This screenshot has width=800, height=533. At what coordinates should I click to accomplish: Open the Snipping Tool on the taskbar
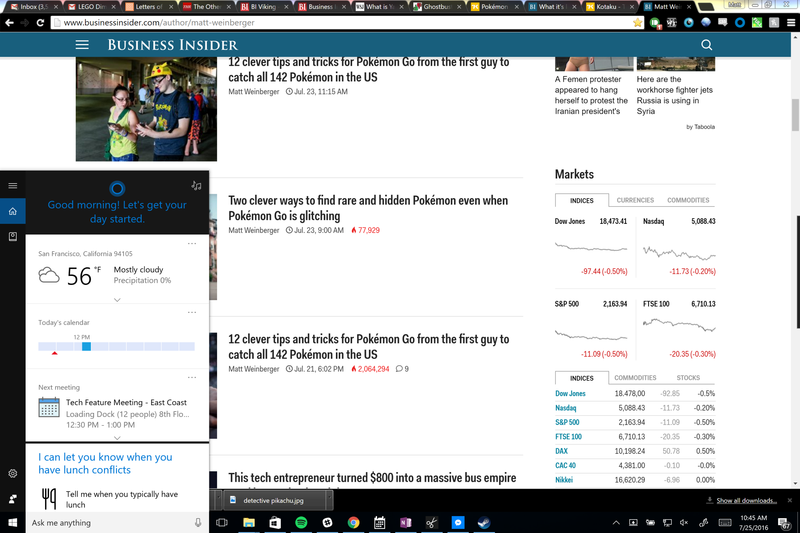(432, 522)
